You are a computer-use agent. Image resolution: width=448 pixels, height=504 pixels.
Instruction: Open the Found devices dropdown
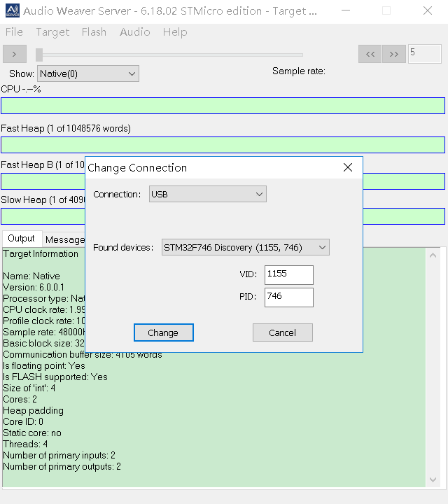pyautogui.click(x=246, y=247)
